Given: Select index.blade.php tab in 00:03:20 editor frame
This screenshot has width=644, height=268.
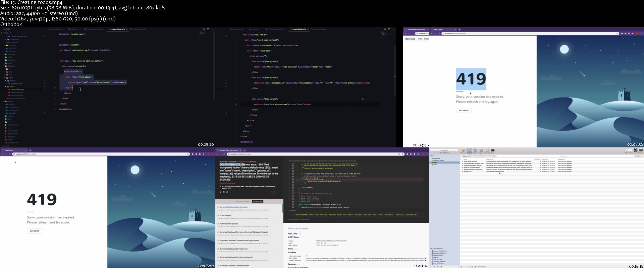Looking at the screenshot, I should [138, 29].
